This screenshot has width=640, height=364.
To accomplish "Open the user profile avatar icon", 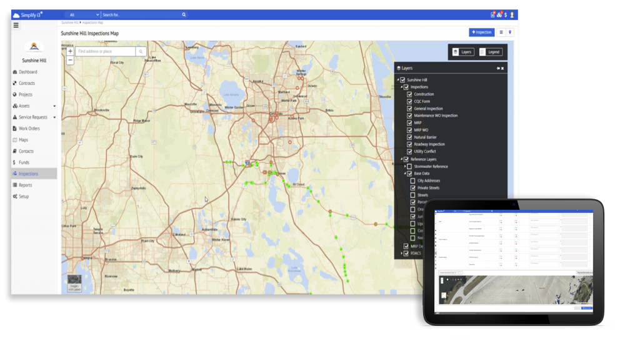I will pyautogui.click(x=512, y=14).
